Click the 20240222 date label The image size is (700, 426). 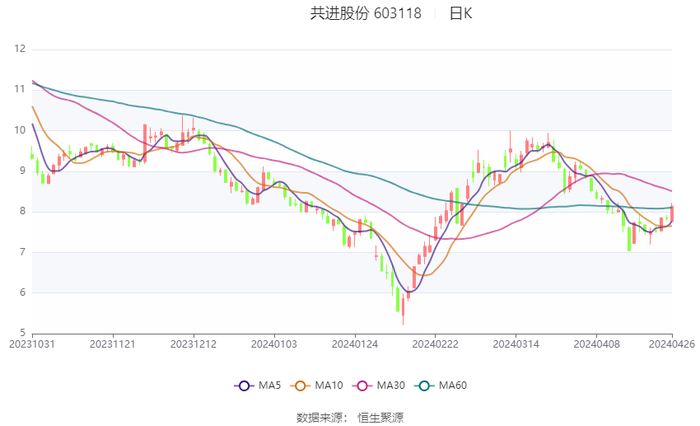click(434, 342)
